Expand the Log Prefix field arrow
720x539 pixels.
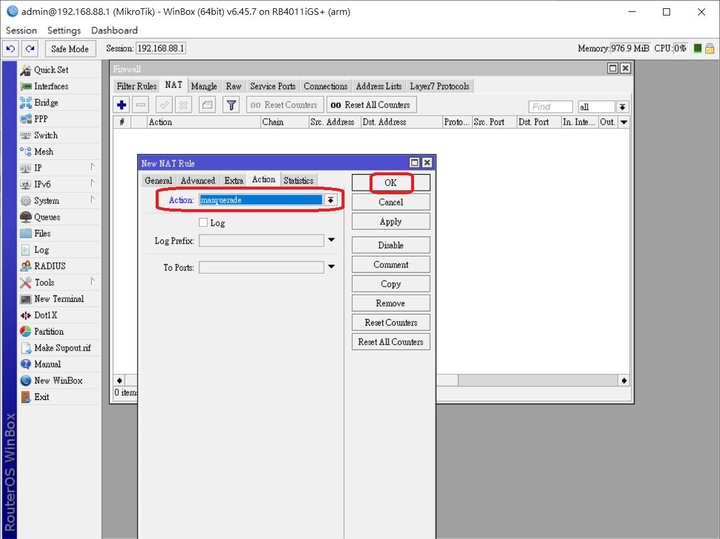point(331,240)
